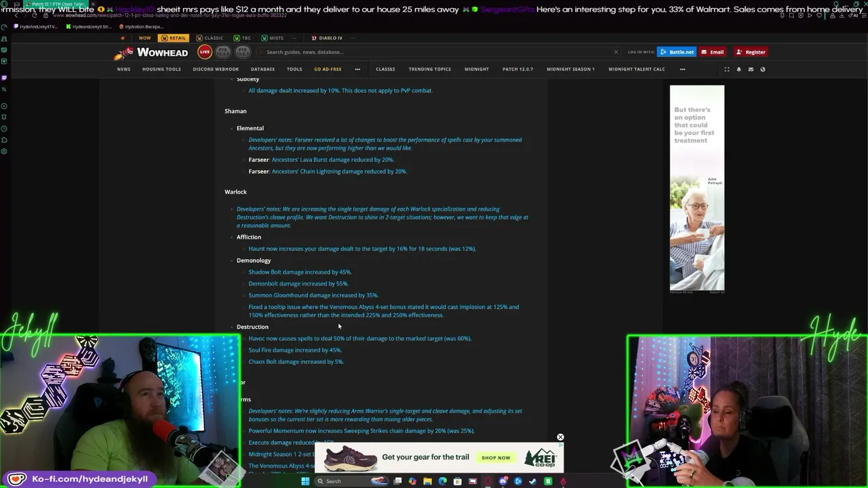Screen dimensions: 868x488
Task: Click the Register button
Action: pyautogui.click(x=751, y=52)
